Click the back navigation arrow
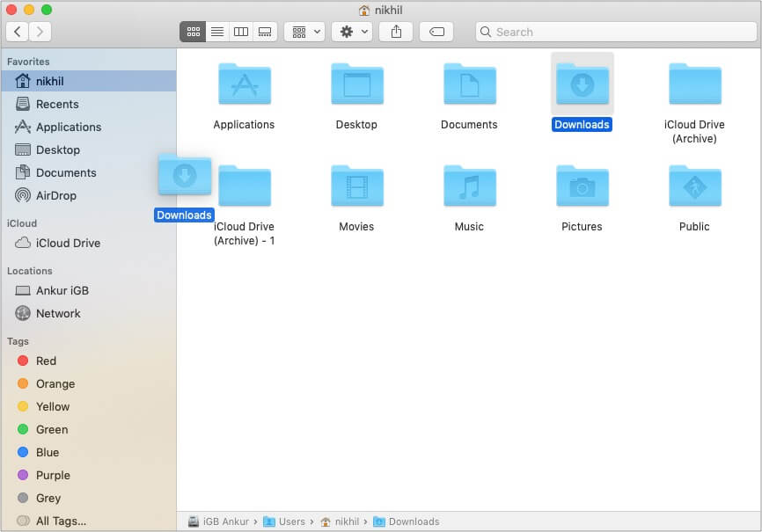Image resolution: width=762 pixels, height=532 pixels. point(17,32)
